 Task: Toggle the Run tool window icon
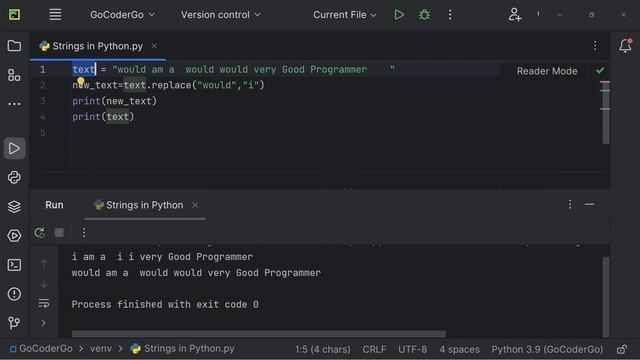pyautogui.click(x=14, y=148)
